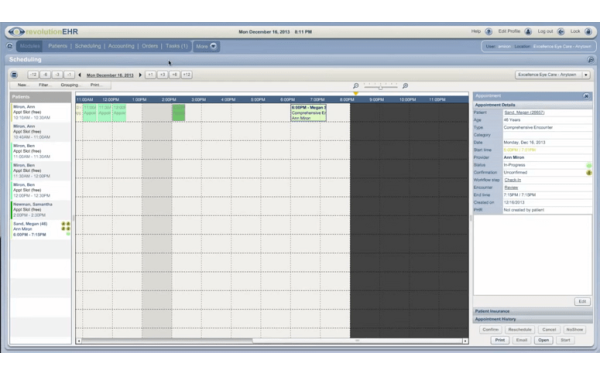Select the 6:00PM Megan Sand appointment block
Viewport: 600px width, 375px height.
[x=308, y=113]
